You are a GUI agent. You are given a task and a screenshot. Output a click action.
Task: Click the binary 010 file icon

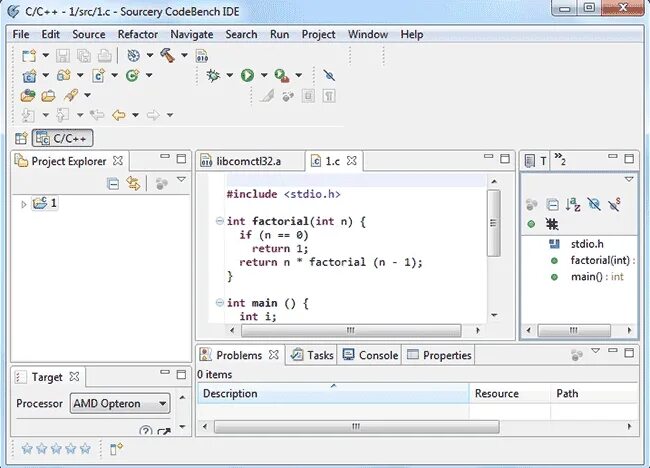tap(202, 56)
